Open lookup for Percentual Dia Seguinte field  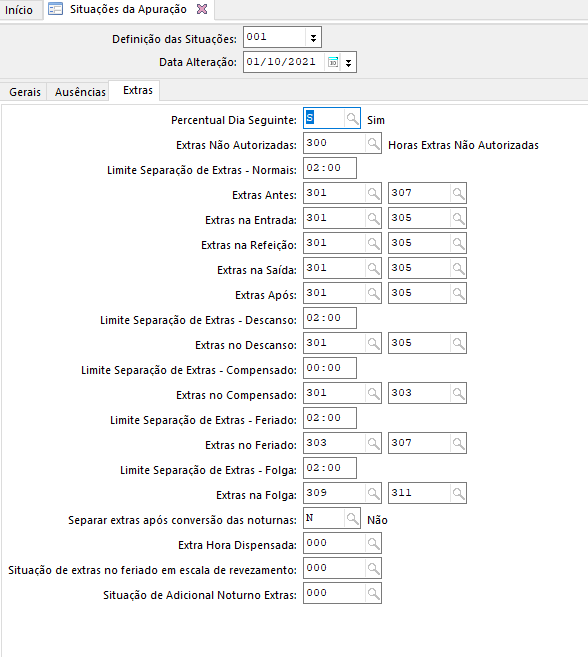tap(352, 119)
